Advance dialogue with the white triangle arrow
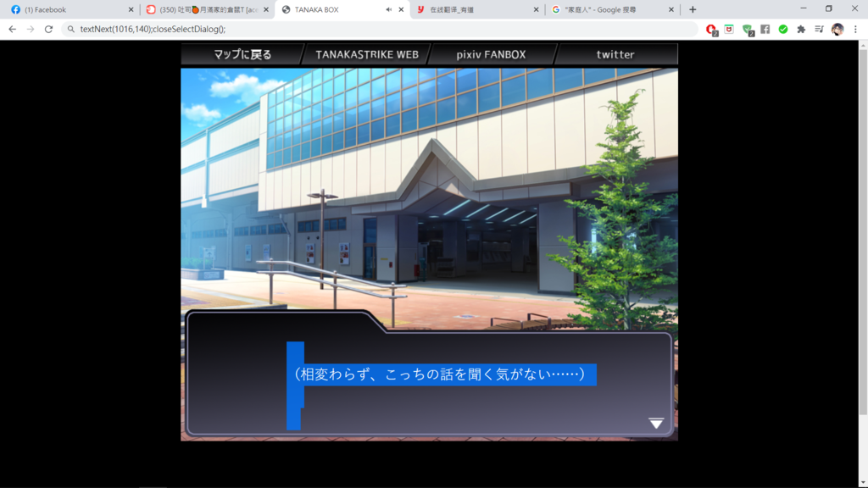 pos(656,424)
